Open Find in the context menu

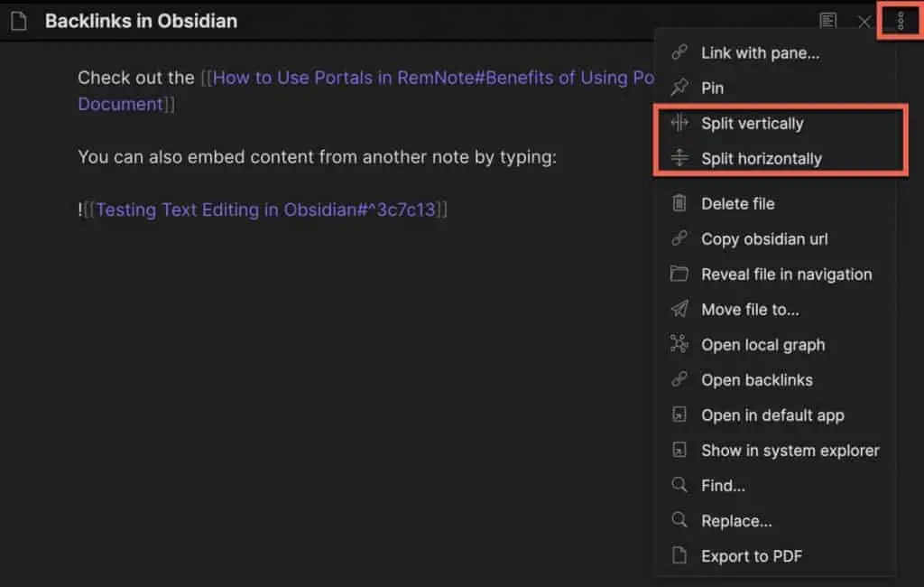[723, 485]
